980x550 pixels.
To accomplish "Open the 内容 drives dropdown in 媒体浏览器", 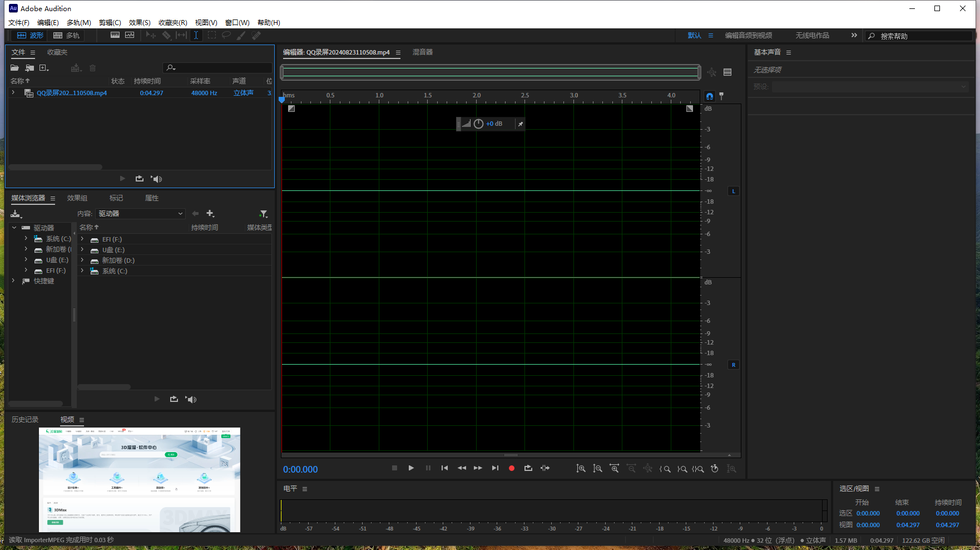I will point(140,213).
